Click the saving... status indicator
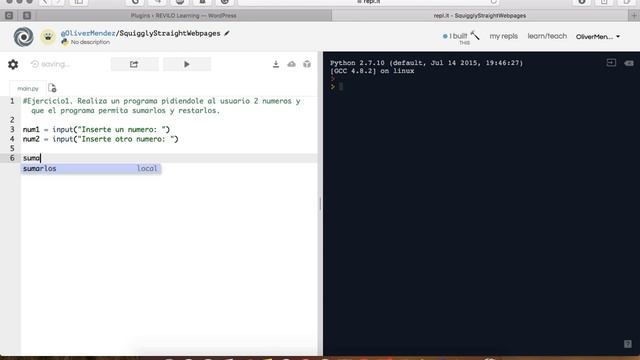Screen dimensions: 640x360 [51, 64]
